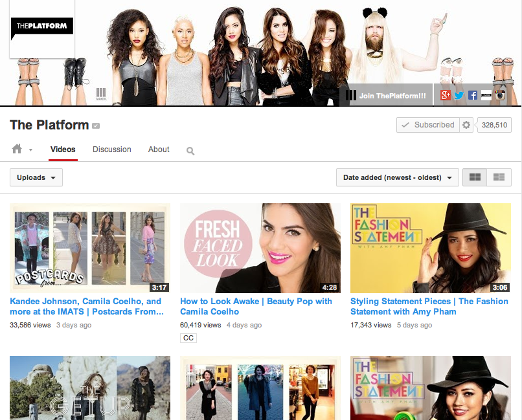Click the Join ThePlatform!!! banner link
522x420 pixels.
(387, 96)
